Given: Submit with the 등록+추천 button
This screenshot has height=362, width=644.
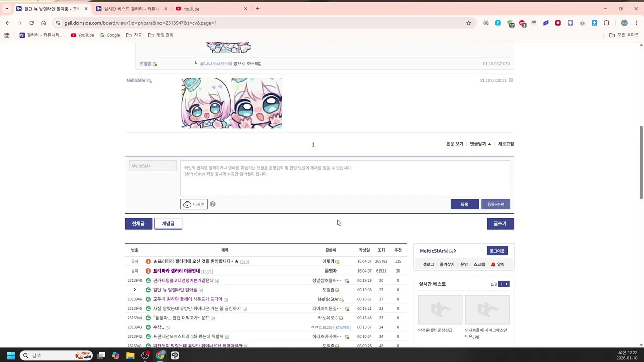Looking at the screenshot, I should pos(496,204).
